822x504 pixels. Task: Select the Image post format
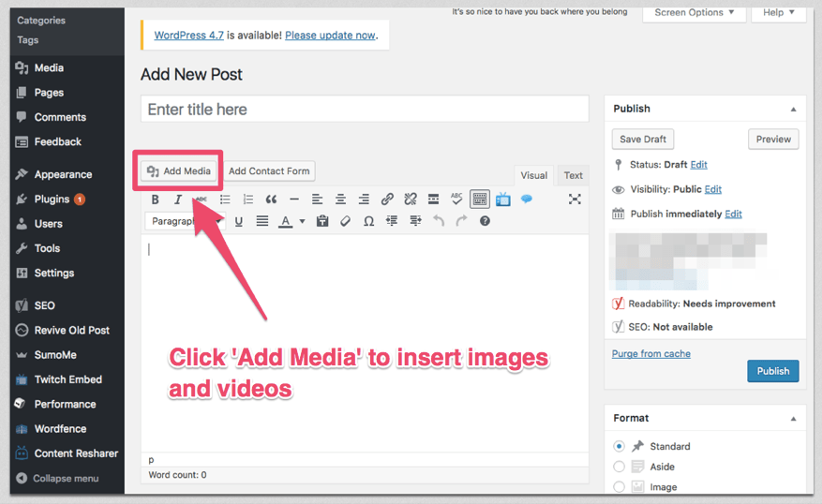(x=619, y=487)
